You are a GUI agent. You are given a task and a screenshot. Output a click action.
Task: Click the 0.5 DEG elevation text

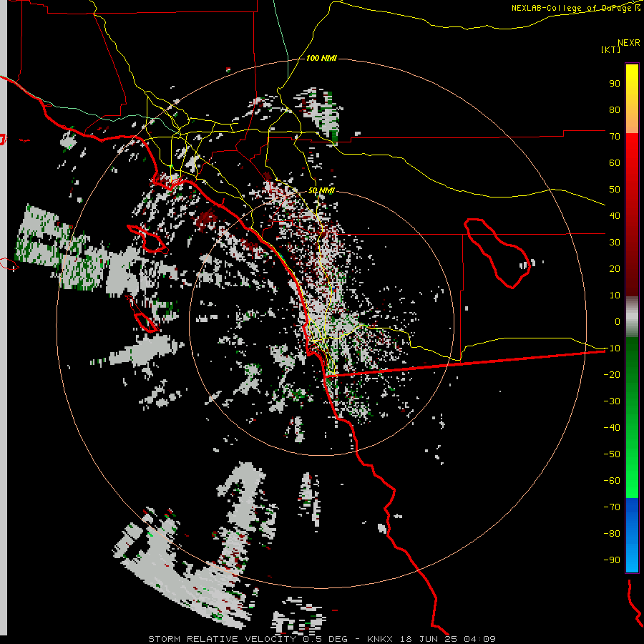pos(326,639)
